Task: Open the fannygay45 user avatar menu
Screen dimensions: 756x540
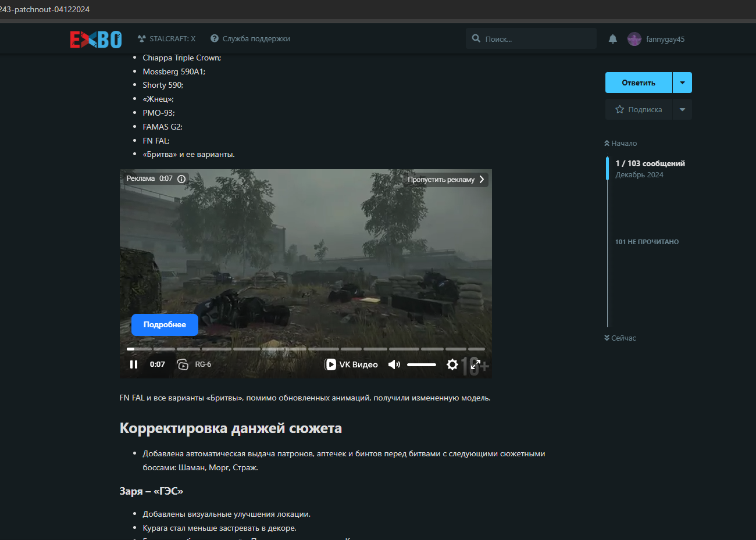Action: [634, 39]
